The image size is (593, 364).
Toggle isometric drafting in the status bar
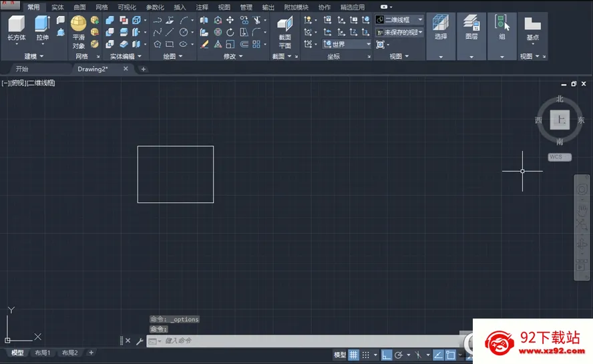click(x=418, y=355)
